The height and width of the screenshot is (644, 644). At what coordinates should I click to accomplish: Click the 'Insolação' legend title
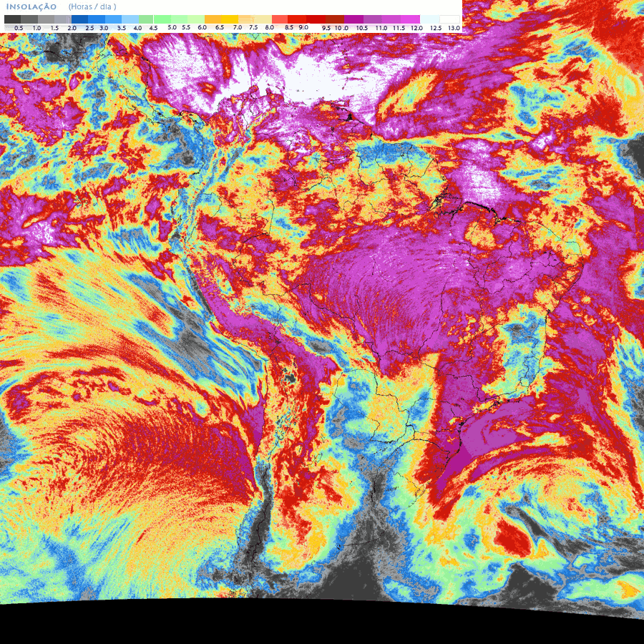coord(31,6)
